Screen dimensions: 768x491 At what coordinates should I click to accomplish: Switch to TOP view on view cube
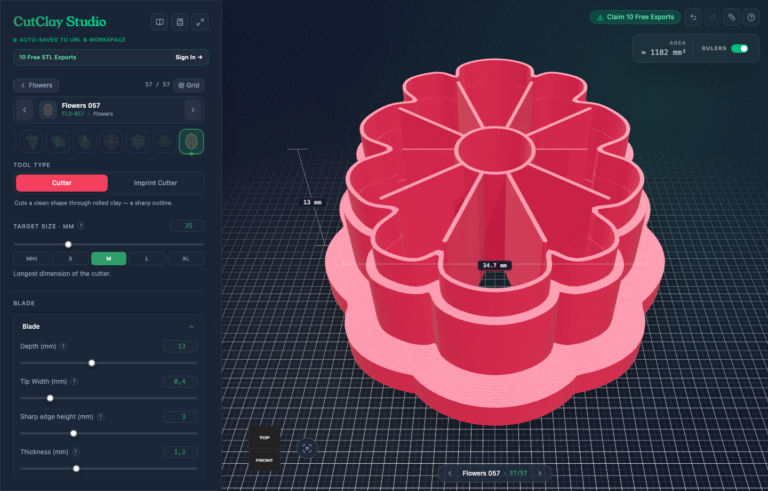(x=264, y=437)
